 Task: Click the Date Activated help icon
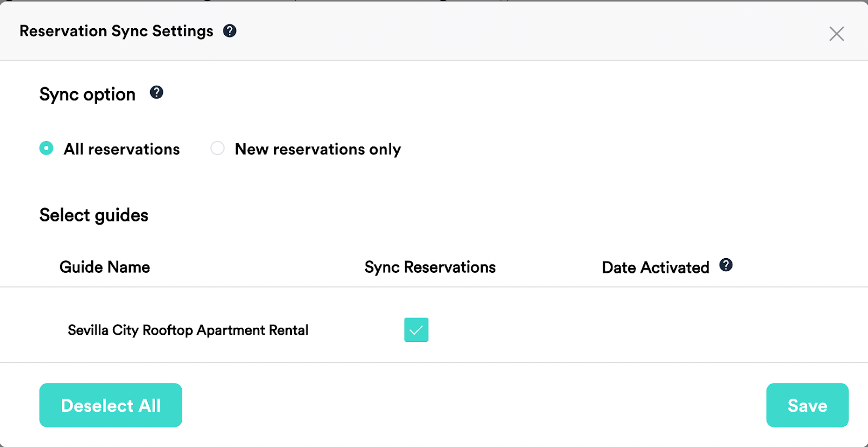coord(726,265)
